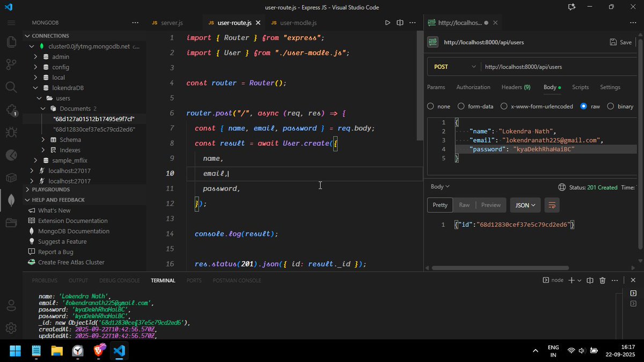Open the Manage gear icon
This screenshot has width=644, height=362.
point(11,328)
